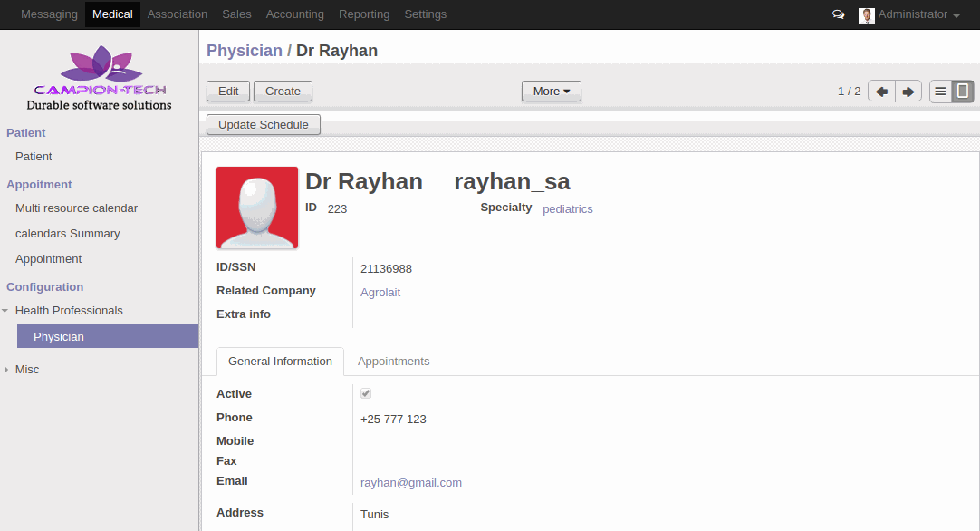This screenshot has height=531, width=980.
Task: Open the conversations chat icon
Action: tap(838, 14)
